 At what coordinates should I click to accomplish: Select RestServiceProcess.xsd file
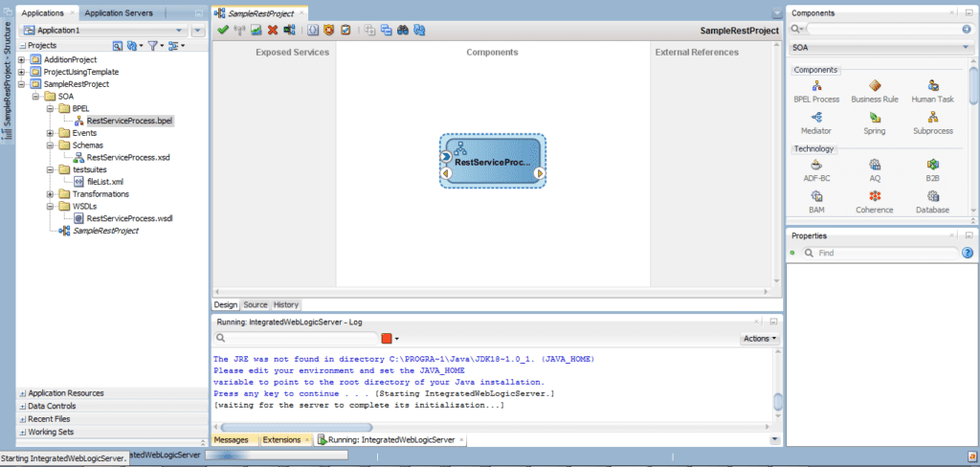click(128, 158)
